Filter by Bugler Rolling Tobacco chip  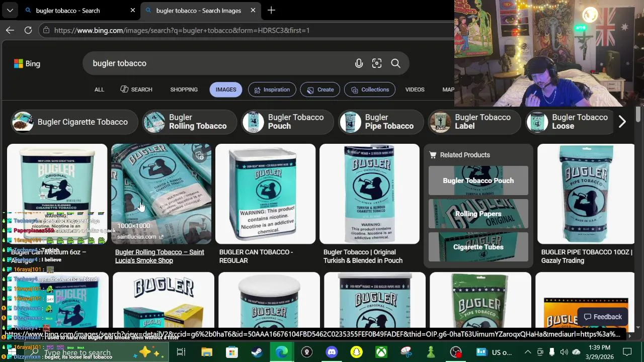[189, 122]
